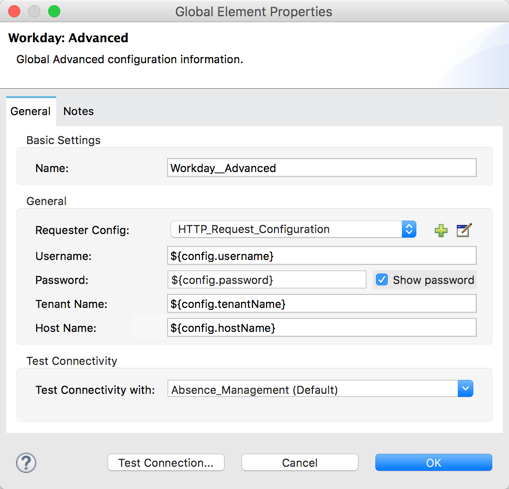
Task: Confirm with the OK button
Action: tap(433, 463)
